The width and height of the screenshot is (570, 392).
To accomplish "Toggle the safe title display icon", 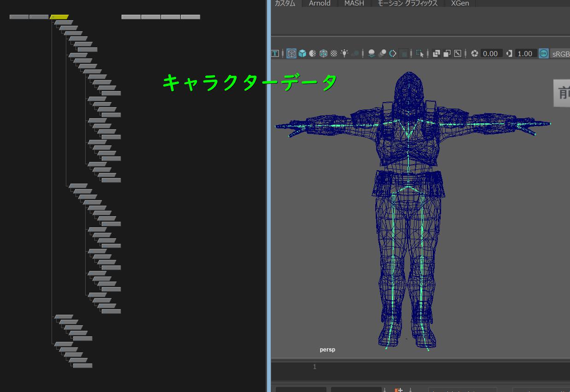I will [x=275, y=53].
